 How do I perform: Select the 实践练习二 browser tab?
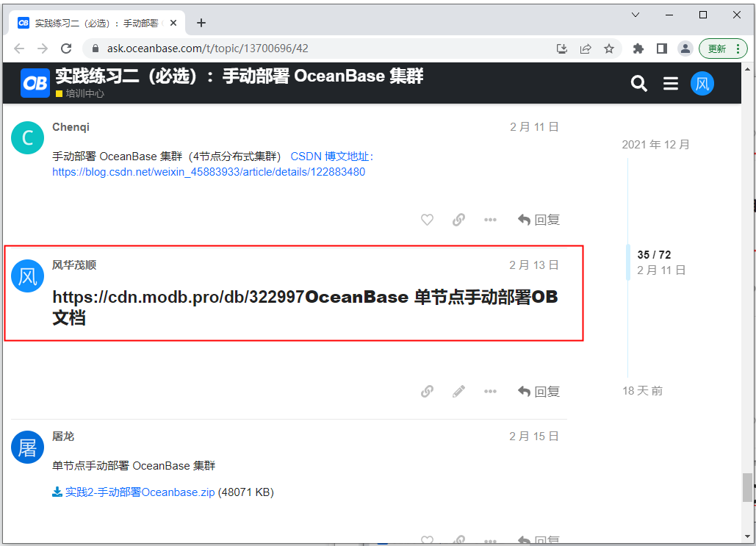pyautogui.click(x=96, y=23)
